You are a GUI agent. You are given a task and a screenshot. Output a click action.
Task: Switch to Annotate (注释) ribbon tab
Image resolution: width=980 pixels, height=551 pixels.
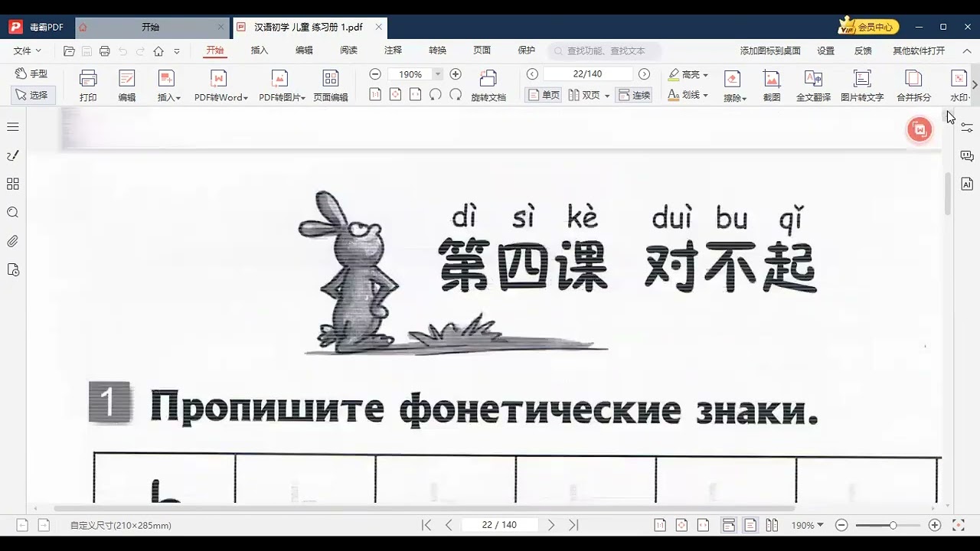(x=393, y=51)
